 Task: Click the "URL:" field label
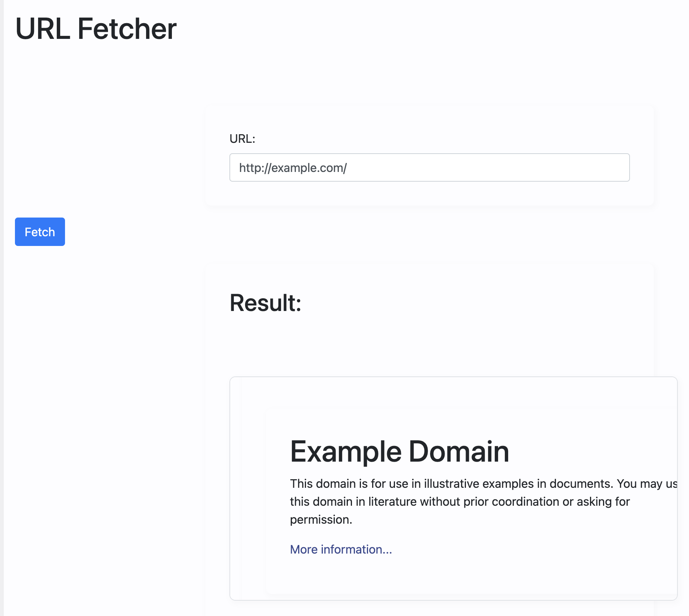(242, 139)
